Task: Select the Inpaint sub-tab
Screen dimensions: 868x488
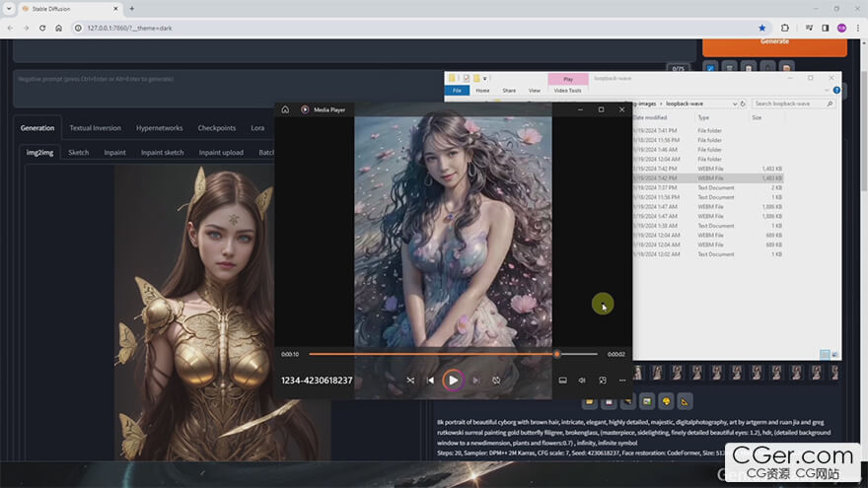Action: (x=114, y=152)
